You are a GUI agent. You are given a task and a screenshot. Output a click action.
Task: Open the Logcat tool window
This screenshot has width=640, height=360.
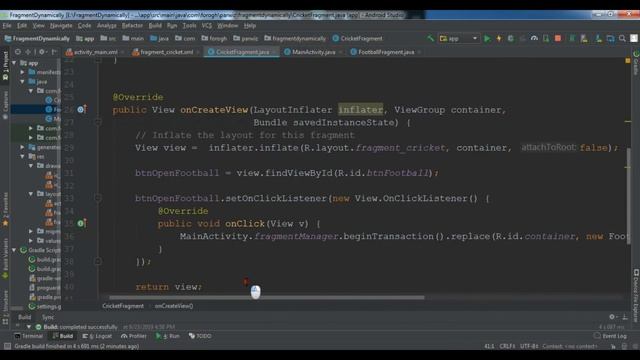click(97, 336)
